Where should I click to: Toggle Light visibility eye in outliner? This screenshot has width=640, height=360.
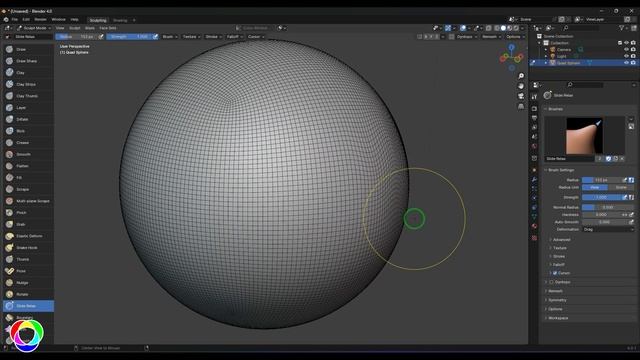pos(626,56)
